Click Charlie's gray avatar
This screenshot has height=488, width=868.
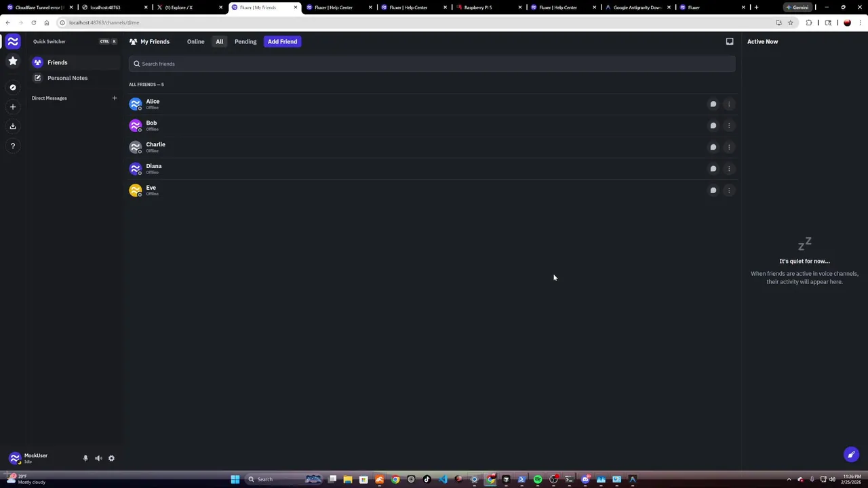pos(136,147)
